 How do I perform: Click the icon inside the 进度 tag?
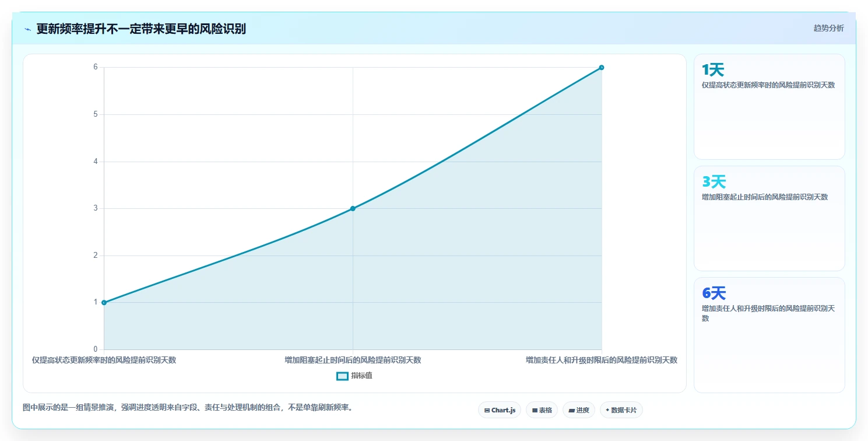pos(572,411)
